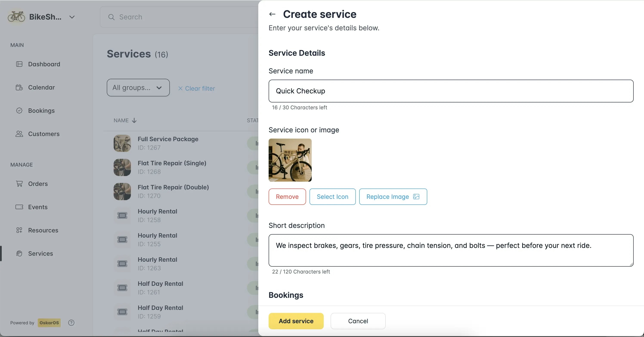Click the Bookings checkmark icon
The height and width of the screenshot is (337, 644).
[x=19, y=110]
